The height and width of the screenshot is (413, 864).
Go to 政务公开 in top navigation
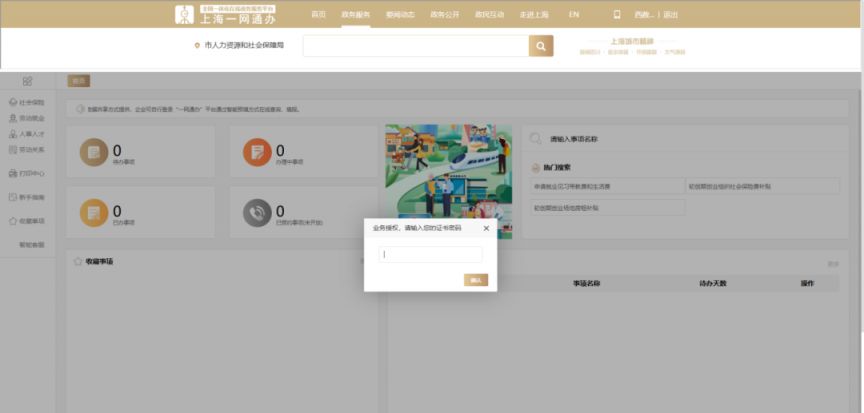pyautogui.click(x=445, y=15)
